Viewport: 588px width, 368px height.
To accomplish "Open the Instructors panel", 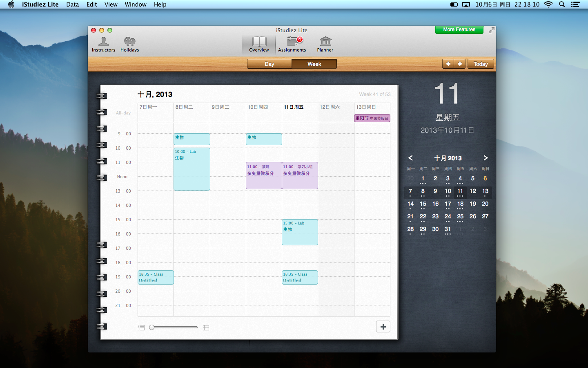I will tap(103, 45).
